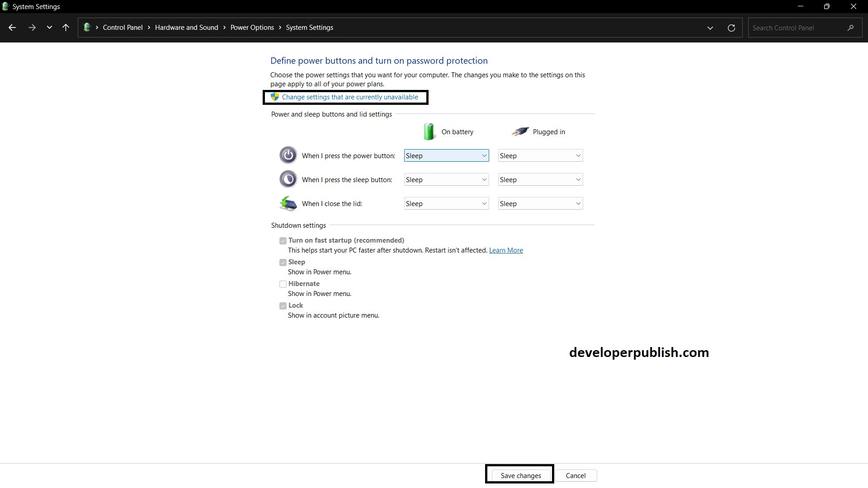Navigate to Hardware and Sound breadcrumb

point(186,27)
